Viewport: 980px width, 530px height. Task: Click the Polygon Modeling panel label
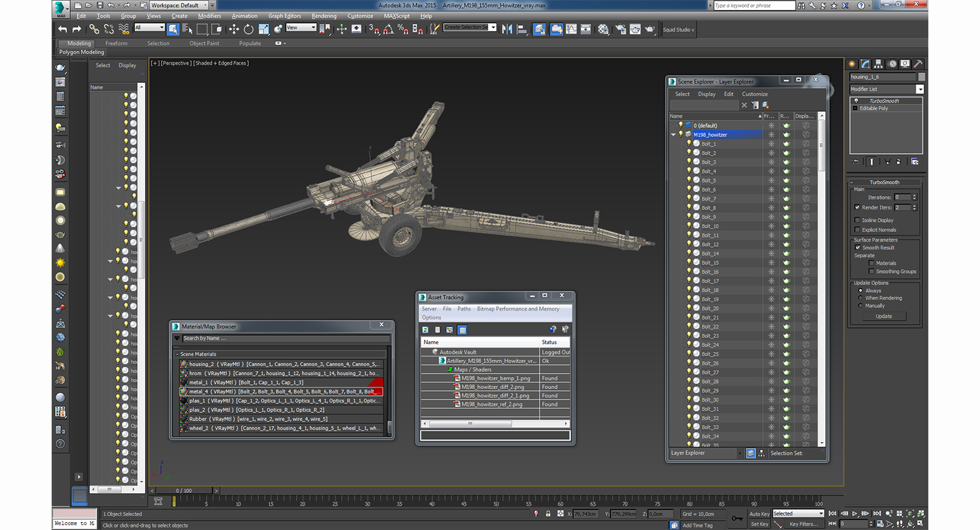82,52
